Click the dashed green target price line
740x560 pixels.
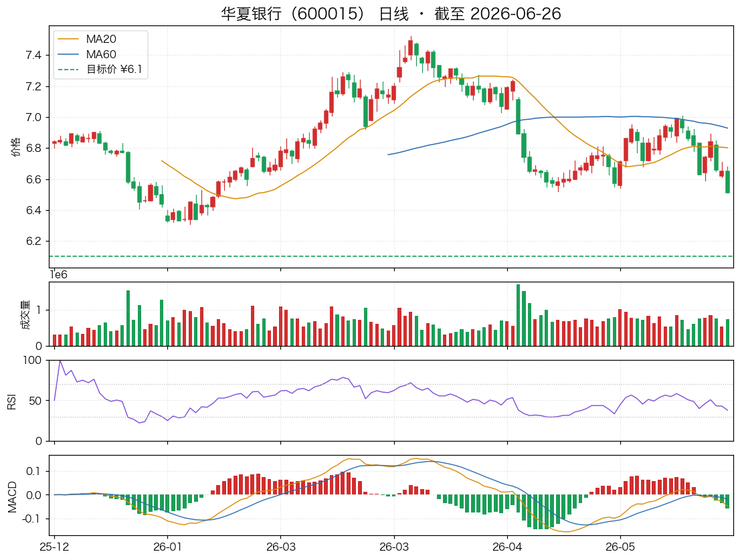coord(391,256)
